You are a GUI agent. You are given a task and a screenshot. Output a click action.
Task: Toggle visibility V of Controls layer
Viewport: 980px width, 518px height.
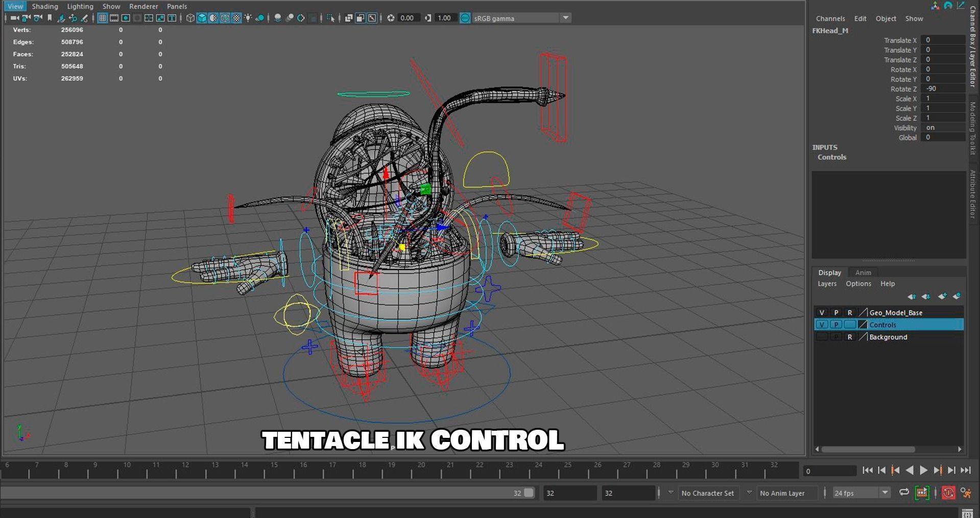click(x=822, y=325)
